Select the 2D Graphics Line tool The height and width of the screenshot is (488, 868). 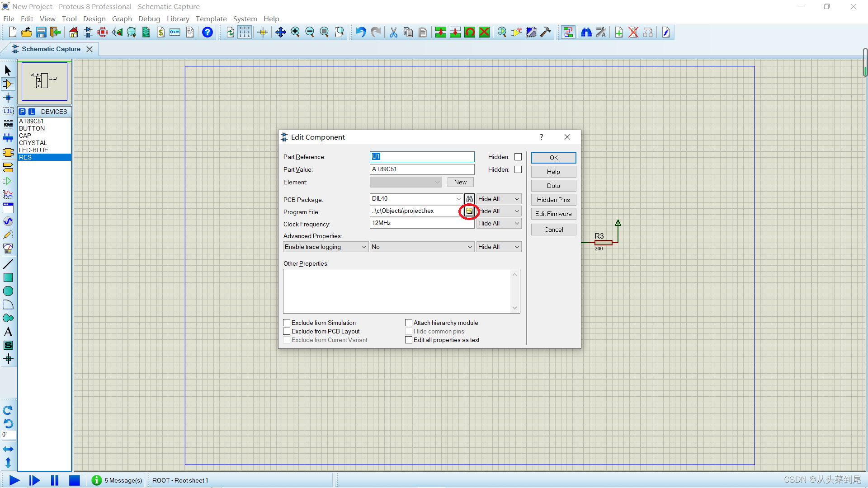pyautogui.click(x=8, y=264)
